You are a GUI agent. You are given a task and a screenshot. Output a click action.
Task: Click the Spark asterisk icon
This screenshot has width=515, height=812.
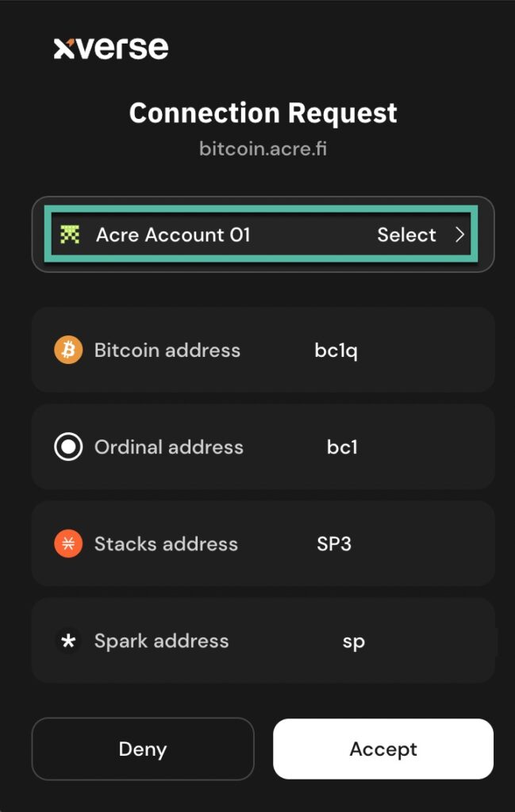68,641
